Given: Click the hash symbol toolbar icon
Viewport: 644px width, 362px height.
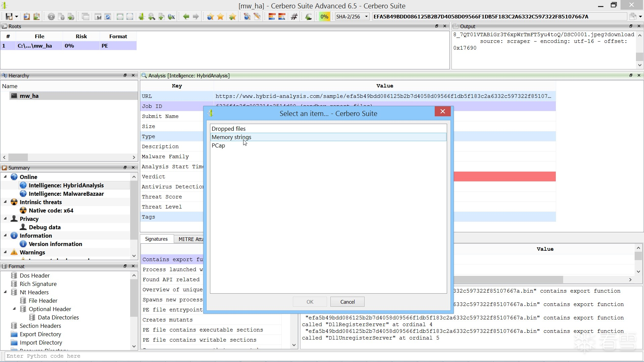Looking at the screenshot, I should [x=294, y=16].
